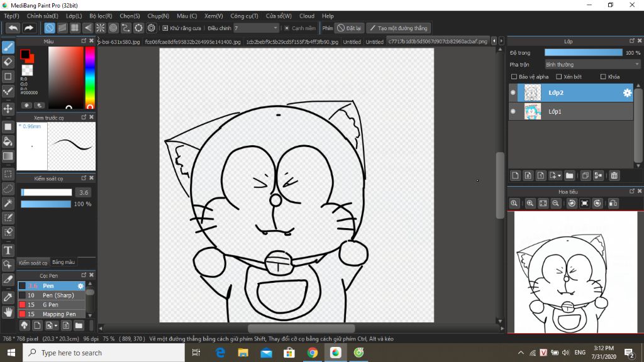Select the Brush tool in left toolbar
Screen dimensions: 644x362
[x=8, y=47]
